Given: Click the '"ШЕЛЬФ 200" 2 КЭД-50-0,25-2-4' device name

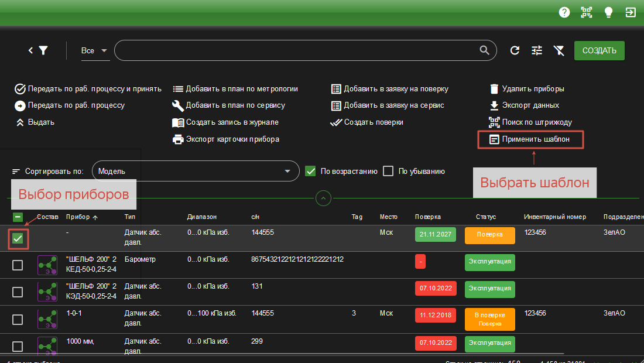Looking at the screenshot, I should (x=91, y=291).
